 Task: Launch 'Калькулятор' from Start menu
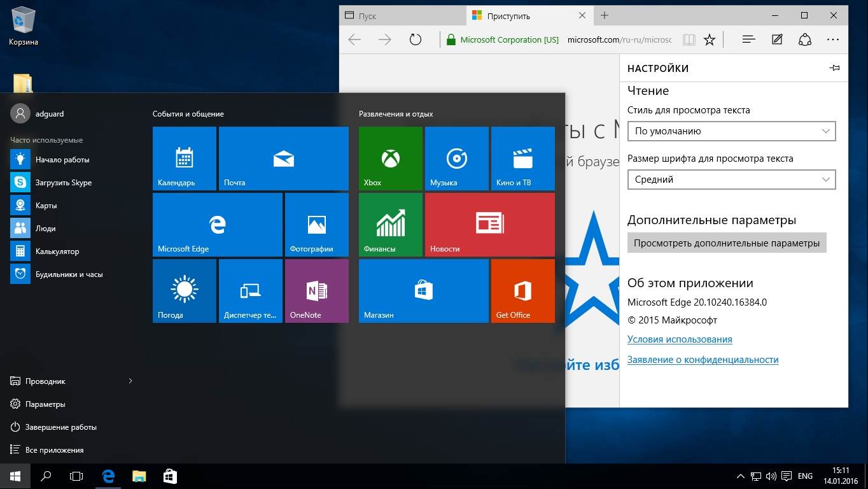pyautogui.click(x=71, y=252)
